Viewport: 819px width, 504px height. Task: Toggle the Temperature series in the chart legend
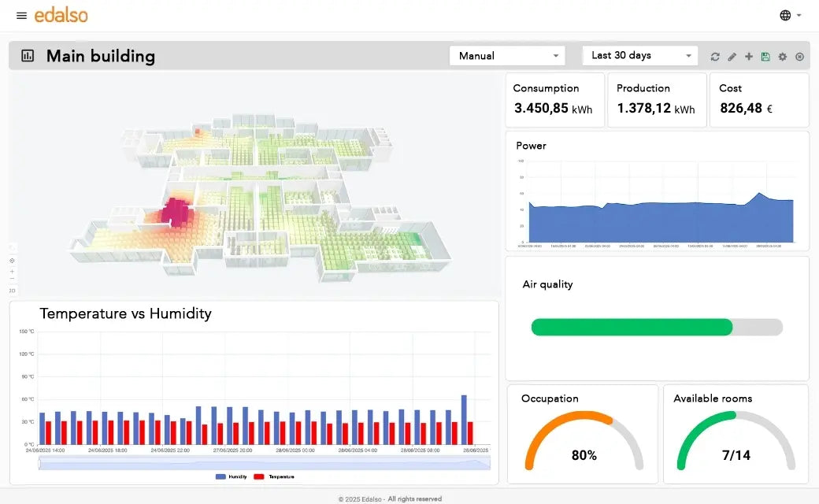click(x=280, y=476)
